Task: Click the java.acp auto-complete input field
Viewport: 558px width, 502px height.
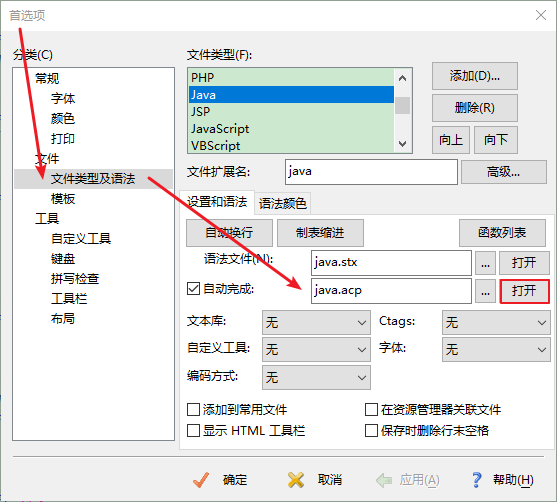Action: point(391,291)
